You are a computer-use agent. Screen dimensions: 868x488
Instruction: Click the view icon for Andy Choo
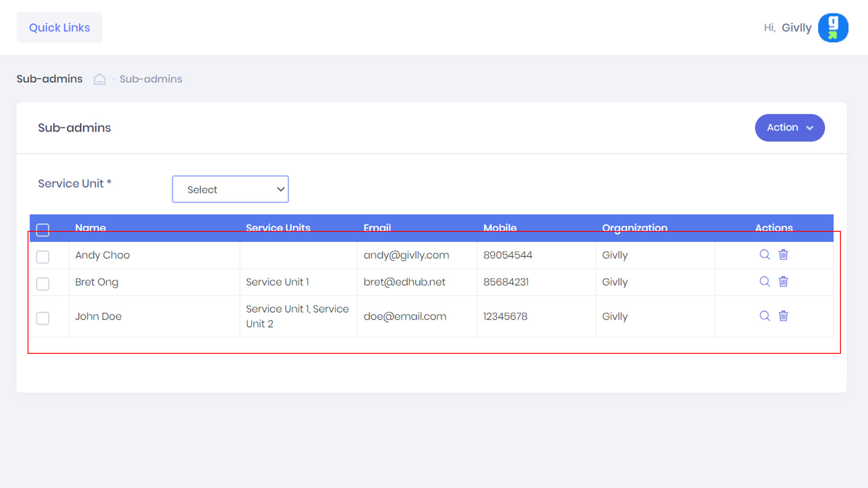[x=764, y=254]
